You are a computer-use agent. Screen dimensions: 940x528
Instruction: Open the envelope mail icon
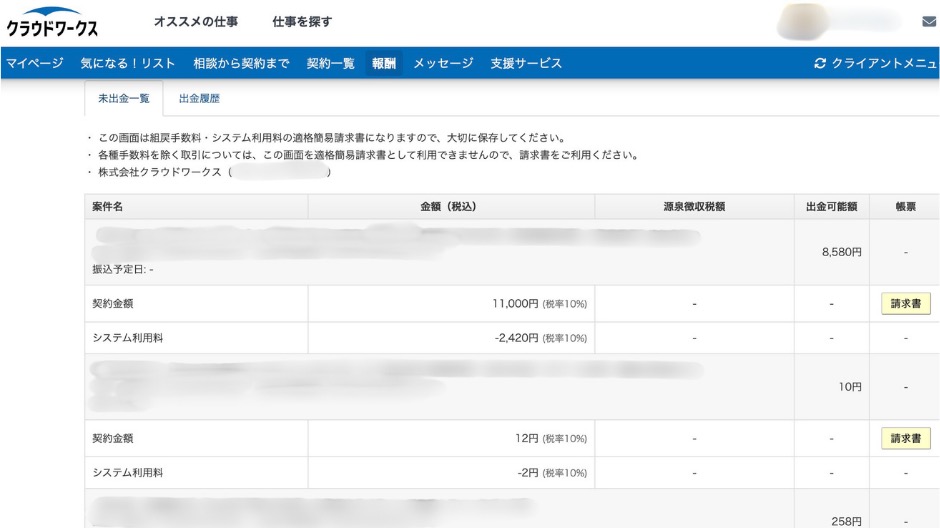(x=927, y=22)
